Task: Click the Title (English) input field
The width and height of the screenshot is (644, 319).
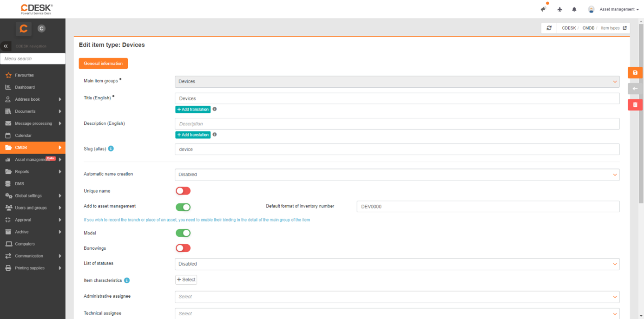Action: pyautogui.click(x=397, y=98)
